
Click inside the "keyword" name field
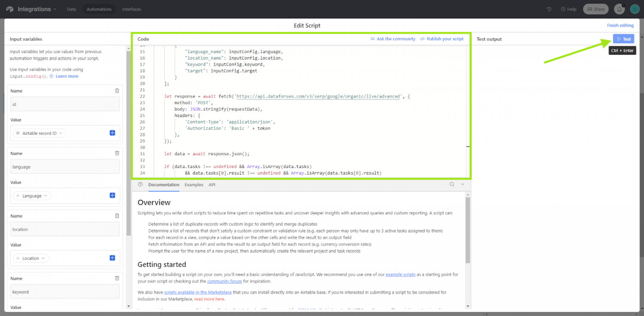(x=64, y=292)
